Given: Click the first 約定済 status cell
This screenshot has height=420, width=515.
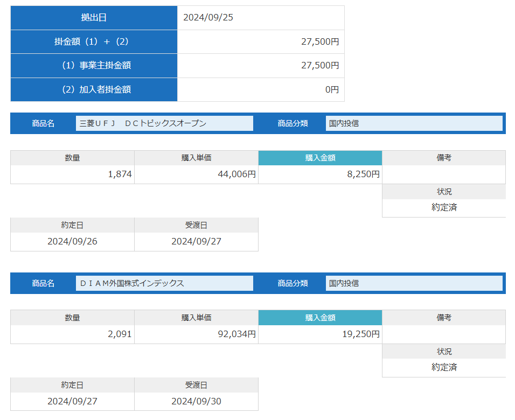Looking at the screenshot, I should 444,207.
